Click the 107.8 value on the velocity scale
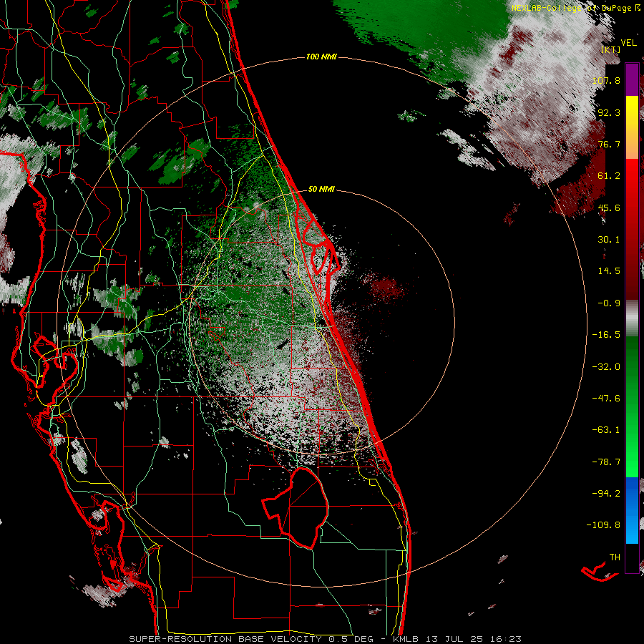644x644 pixels. [x=606, y=80]
